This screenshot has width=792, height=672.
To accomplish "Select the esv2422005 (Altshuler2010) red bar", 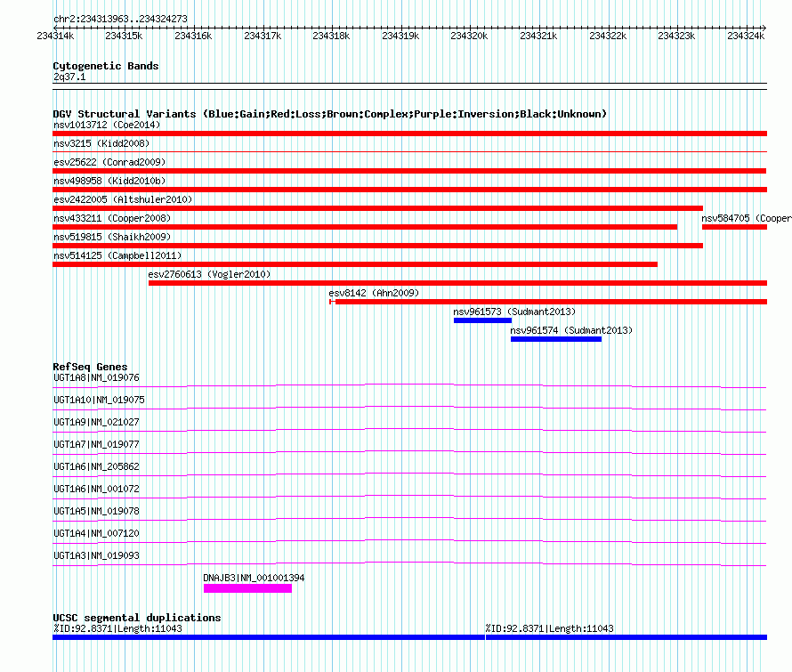I will [378, 208].
